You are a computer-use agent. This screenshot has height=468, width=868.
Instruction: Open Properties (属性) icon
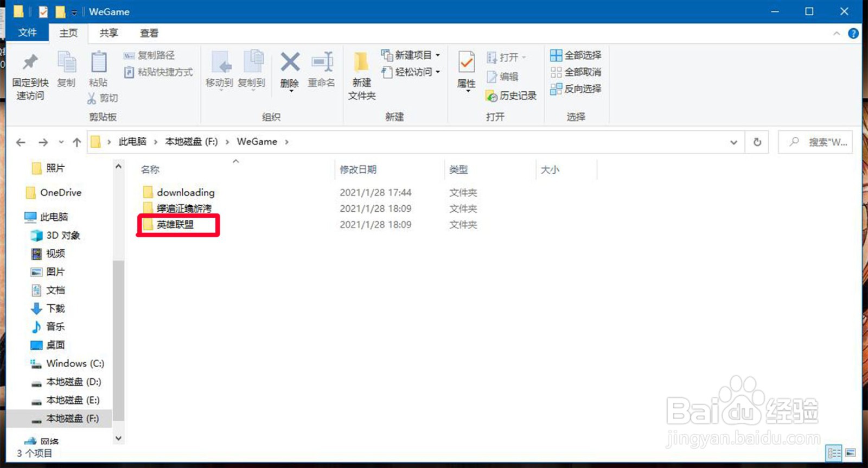[x=467, y=62]
